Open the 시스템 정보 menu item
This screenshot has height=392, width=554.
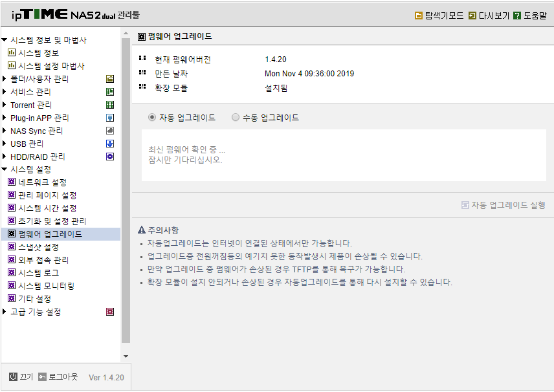click(39, 53)
